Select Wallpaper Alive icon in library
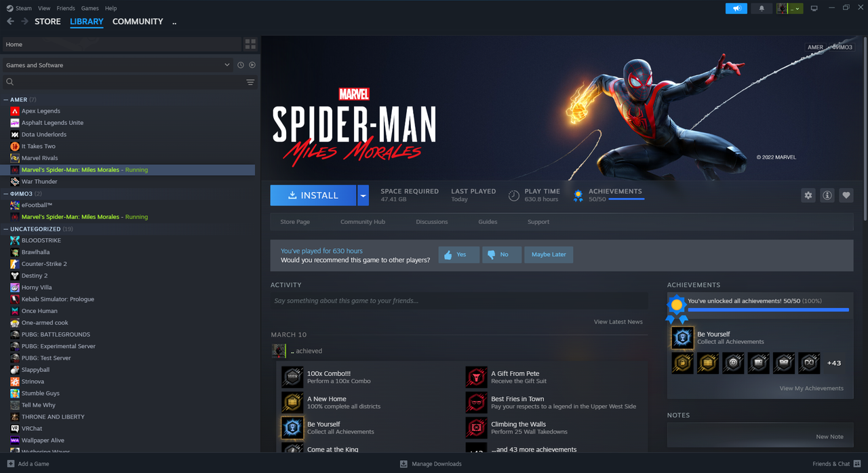Viewport: 868px width, 473px height. (15, 440)
